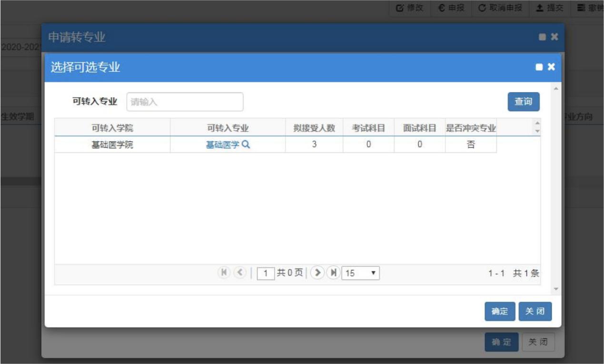Screen dimensions: 604x364
Task: Go to next page in pagination
Action: (x=317, y=273)
